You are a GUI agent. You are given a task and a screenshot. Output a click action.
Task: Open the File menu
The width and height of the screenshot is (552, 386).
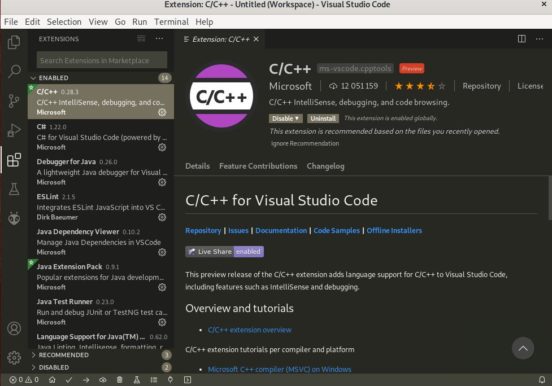(x=11, y=22)
